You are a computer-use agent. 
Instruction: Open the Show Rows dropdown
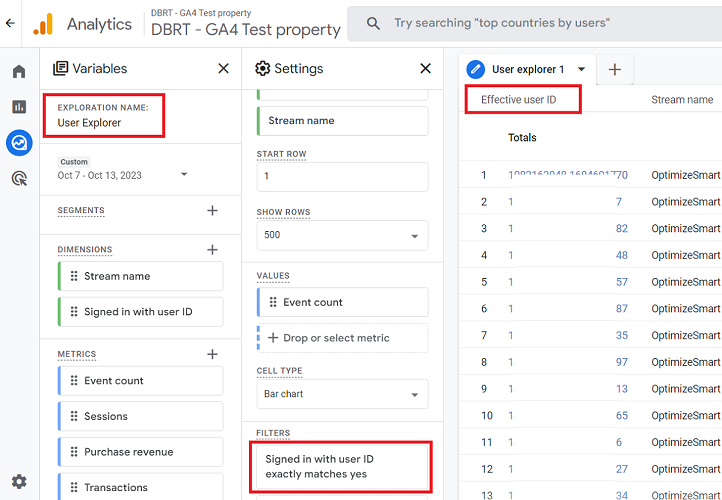[x=342, y=235]
